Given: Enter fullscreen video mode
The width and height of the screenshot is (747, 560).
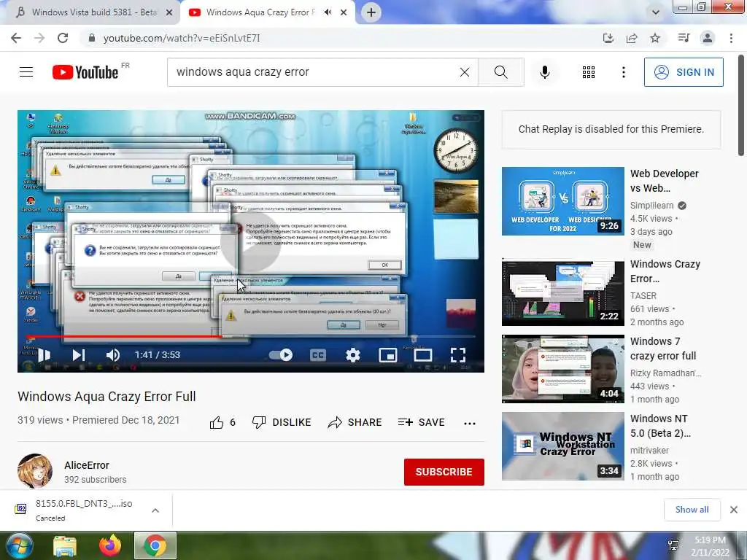Looking at the screenshot, I should [458, 355].
